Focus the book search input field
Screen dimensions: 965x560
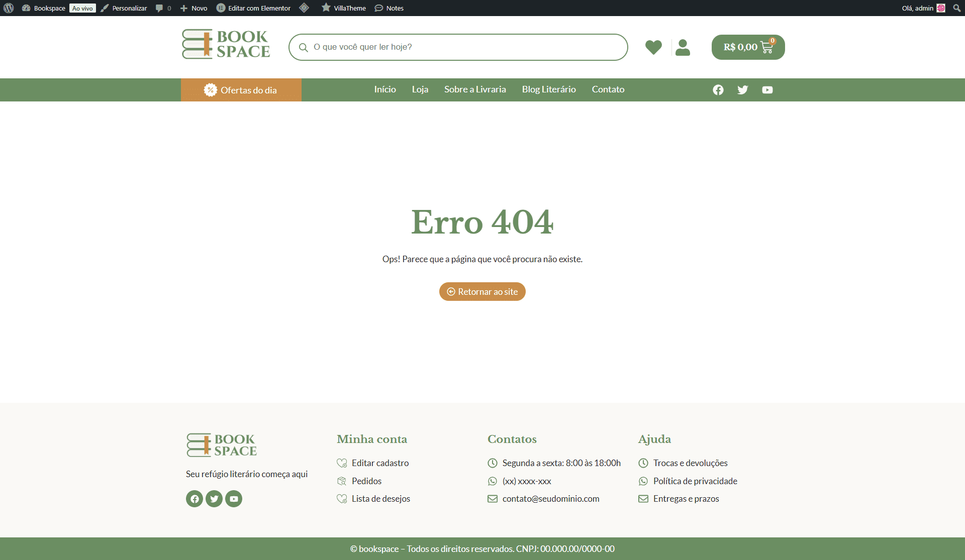[462, 47]
